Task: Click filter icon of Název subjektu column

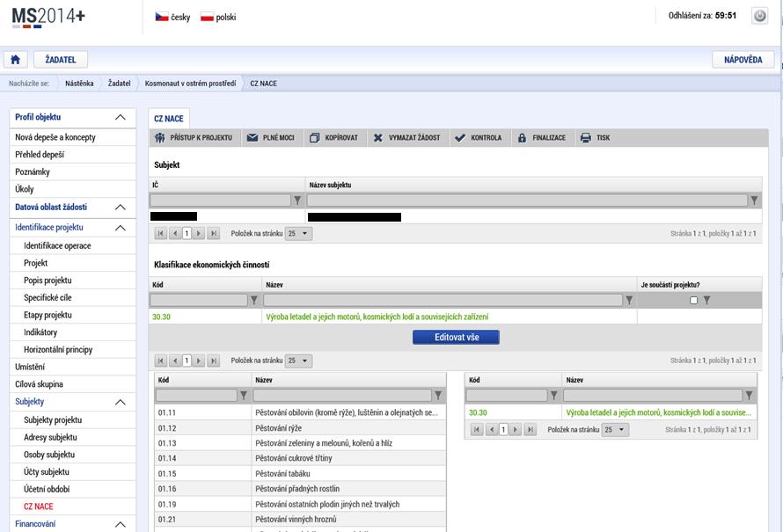Action: point(754,200)
